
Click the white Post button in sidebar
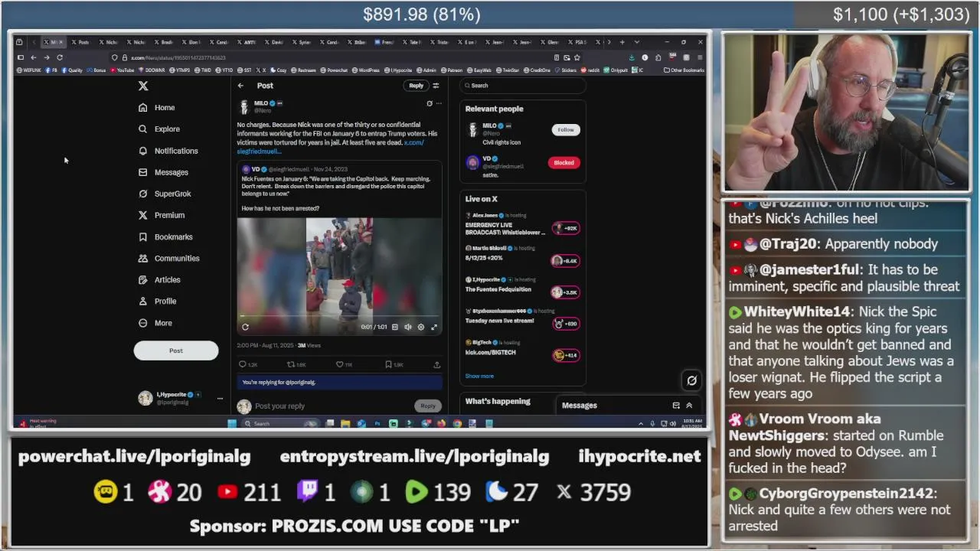tap(176, 350)
